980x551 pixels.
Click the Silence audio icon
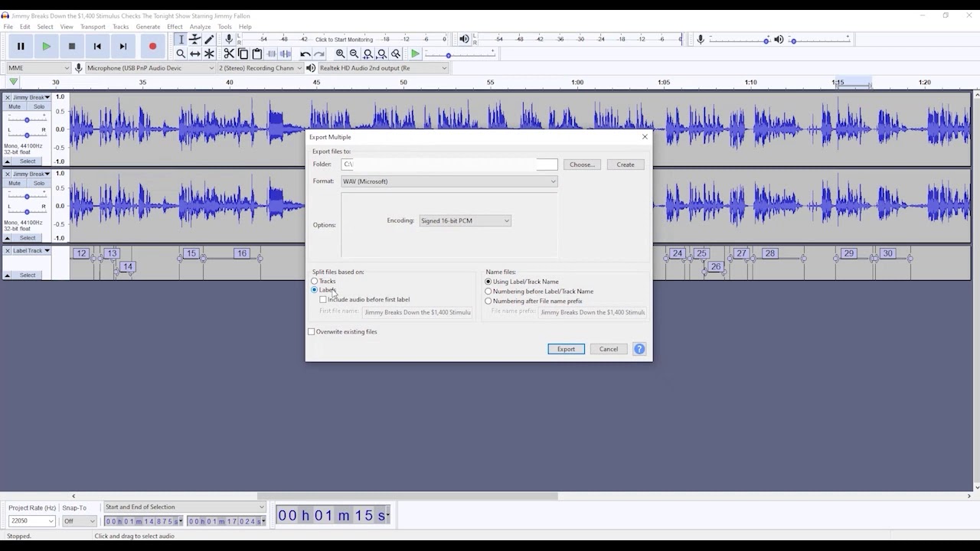[285, 54]
